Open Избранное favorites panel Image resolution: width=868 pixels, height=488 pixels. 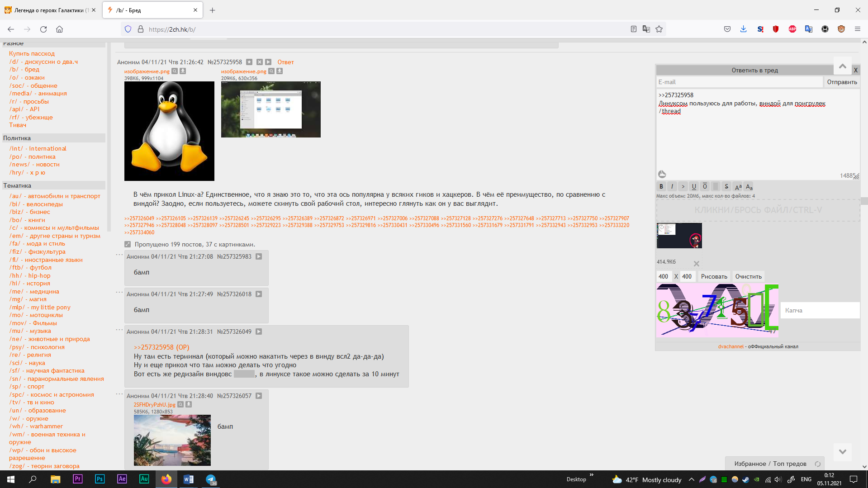750,464
